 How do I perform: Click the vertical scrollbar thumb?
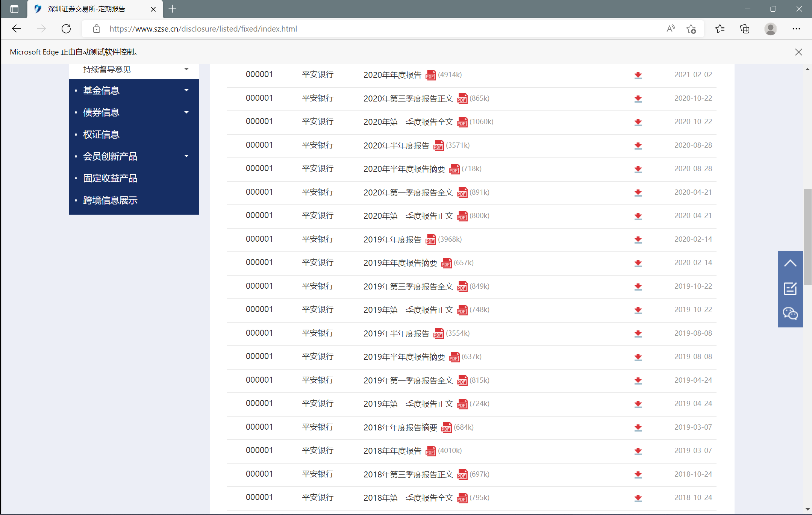point(807,237)
